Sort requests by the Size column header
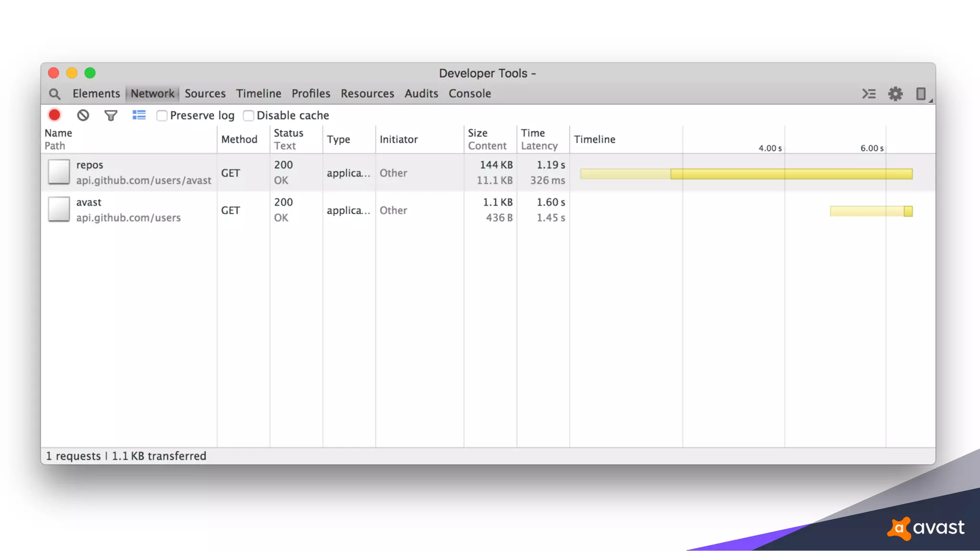Viewport: 980px width, 551px height. click(x=478, y=133)
